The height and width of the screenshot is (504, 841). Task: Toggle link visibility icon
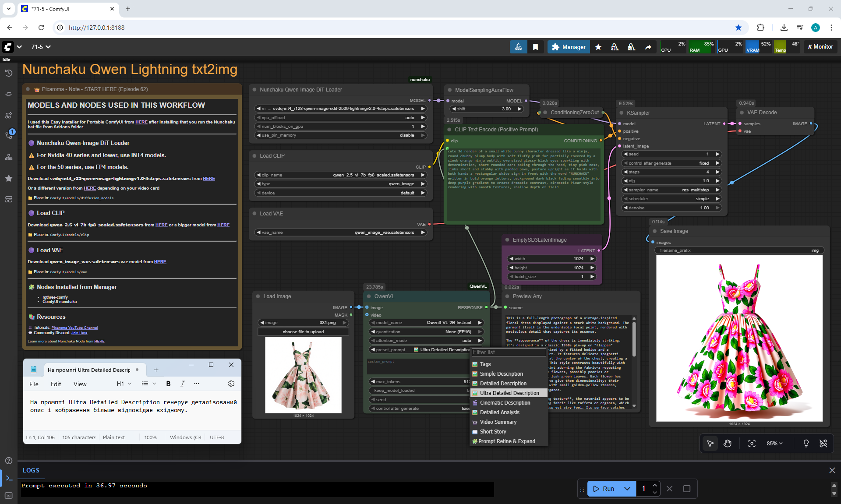[x=823, y=444]
